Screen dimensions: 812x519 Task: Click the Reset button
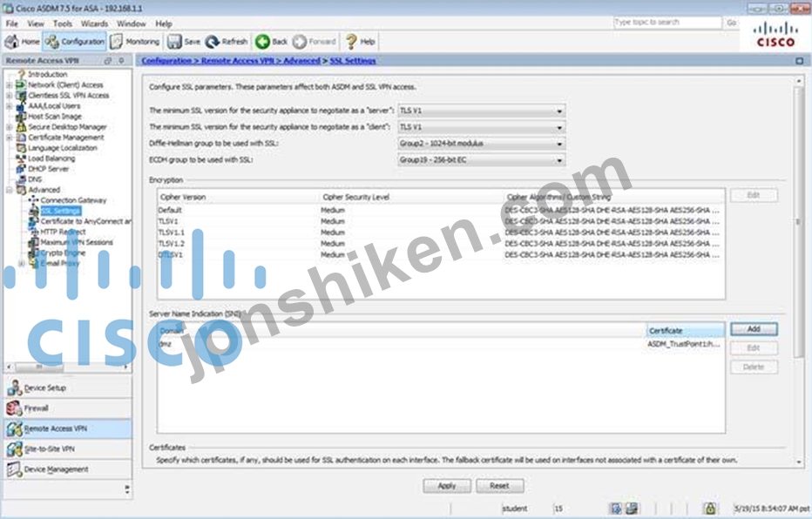pyautogui.click(x=500, y=486)
